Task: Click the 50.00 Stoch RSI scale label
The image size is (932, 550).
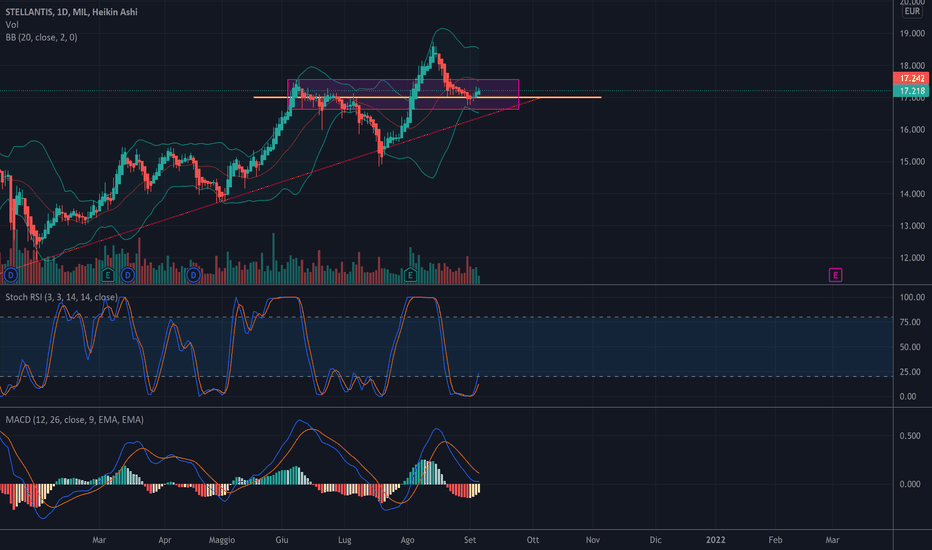Action: [x=912, y=347]
